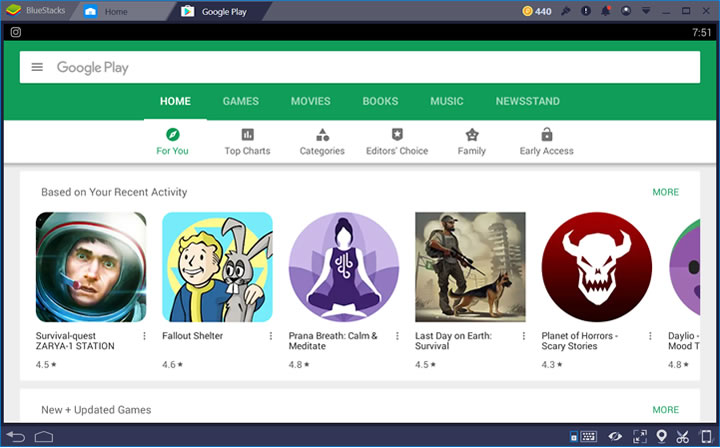This screenshot has height=448, width=720.
Task: Click the Based on Your Recent Activity heading
Action: [114, 192]
